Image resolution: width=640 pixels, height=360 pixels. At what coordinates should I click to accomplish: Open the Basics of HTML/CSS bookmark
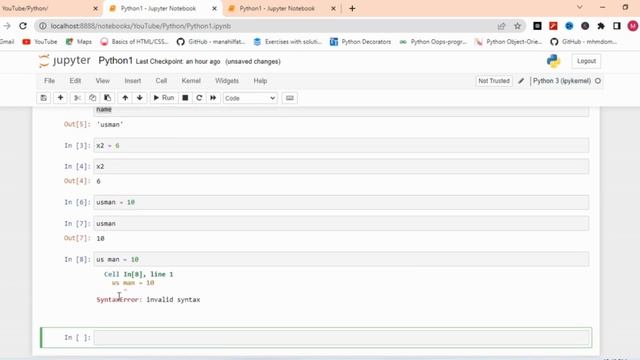tap(134, 42)
